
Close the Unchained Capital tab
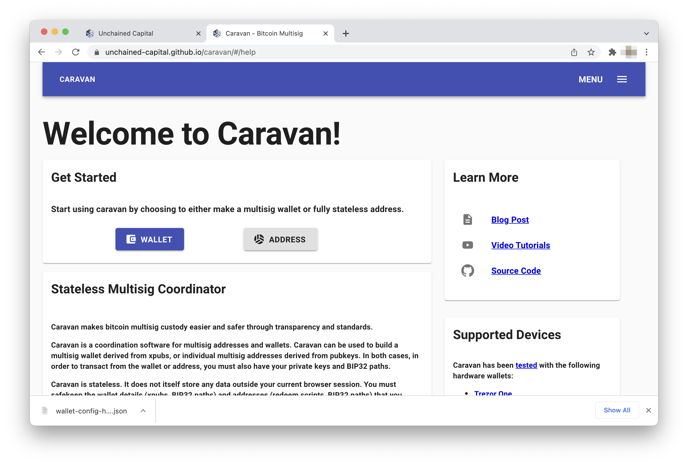coord(198,33)
